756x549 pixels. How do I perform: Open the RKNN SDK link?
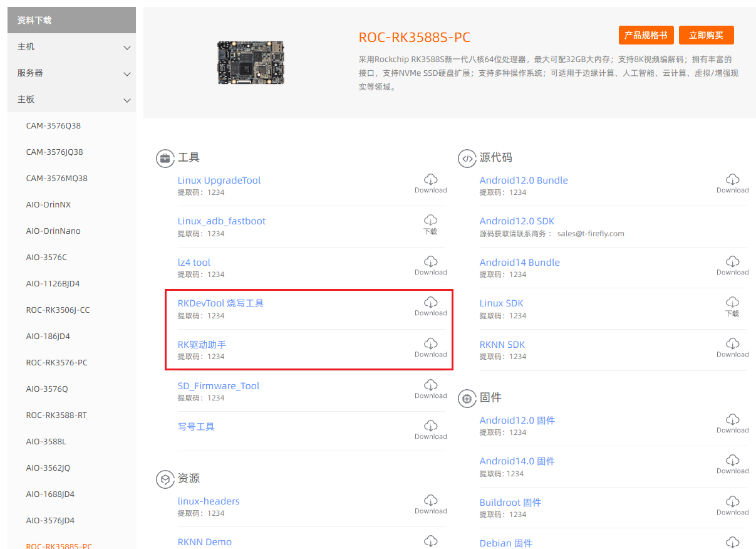(502, 345)
